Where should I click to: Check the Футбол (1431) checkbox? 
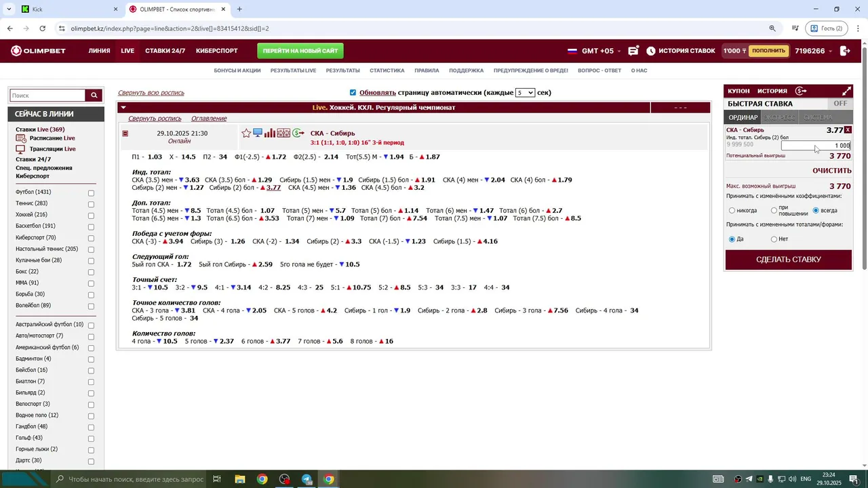pos(91,193)
